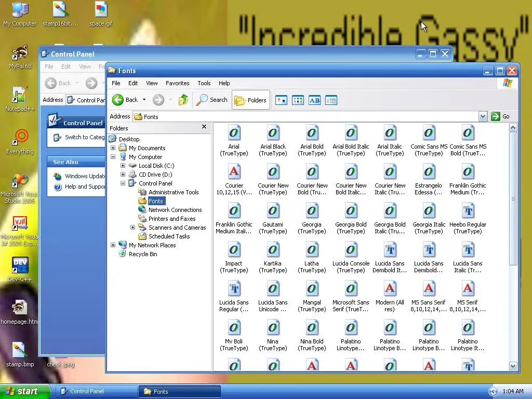Screen dimensions: 532x399
Task: Select the space.gif desktop file
Action: click(x=101, y=14)
